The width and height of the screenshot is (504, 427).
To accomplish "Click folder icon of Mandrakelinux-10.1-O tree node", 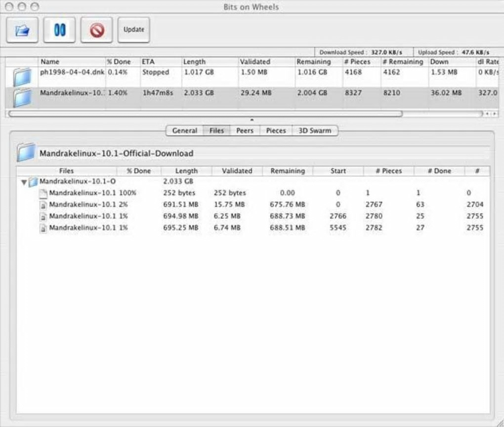I will (33, 182).
